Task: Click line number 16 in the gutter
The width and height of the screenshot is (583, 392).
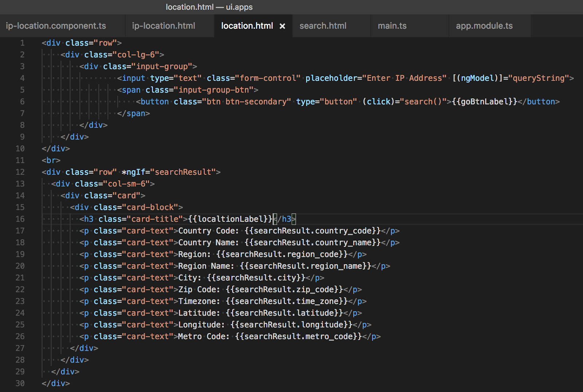Action: [20, 219]
